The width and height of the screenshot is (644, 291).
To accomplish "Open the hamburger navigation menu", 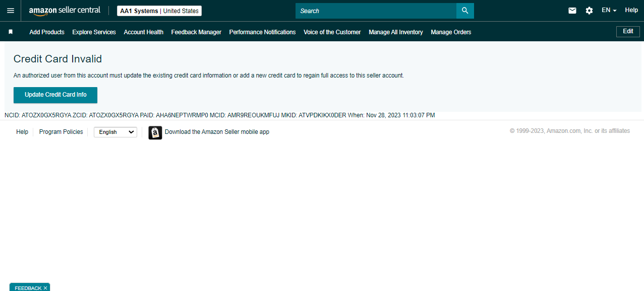I will [10, 11].
